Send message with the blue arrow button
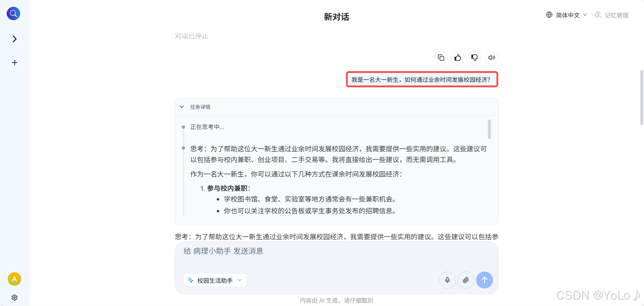 485,280
